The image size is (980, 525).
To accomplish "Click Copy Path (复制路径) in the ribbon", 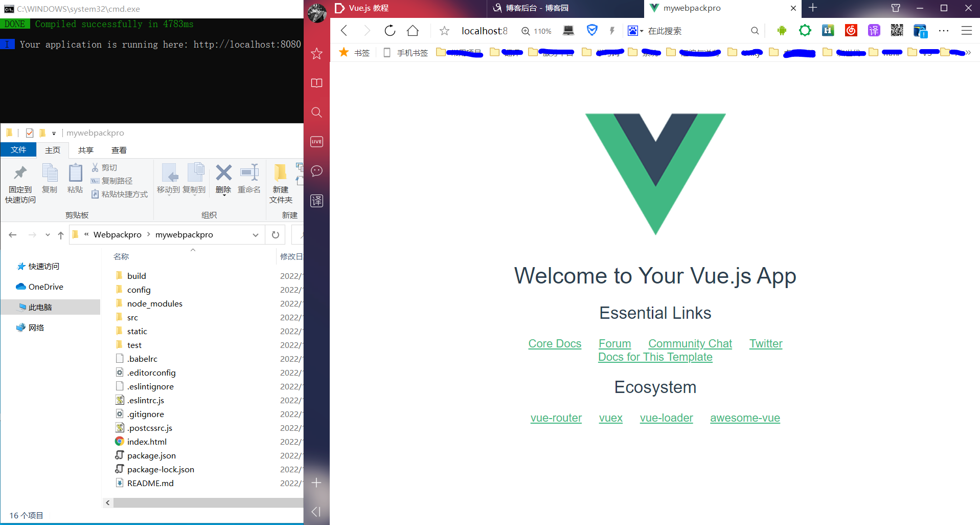I will click(x=112, y=181).
